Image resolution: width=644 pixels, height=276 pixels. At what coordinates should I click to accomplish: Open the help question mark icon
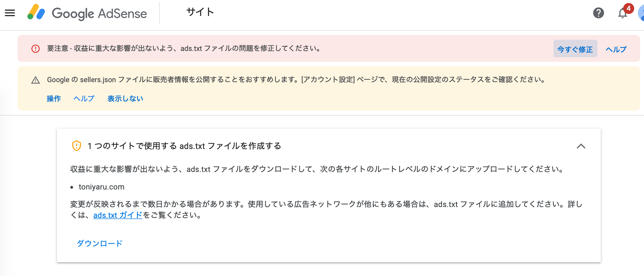(598, 13)
